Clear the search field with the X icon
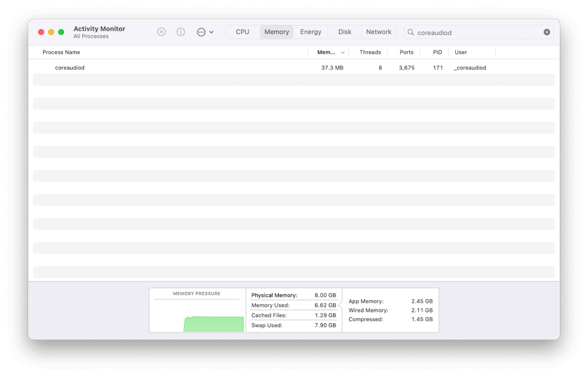Screen dimensions: 588x377 tap(547, 32)
